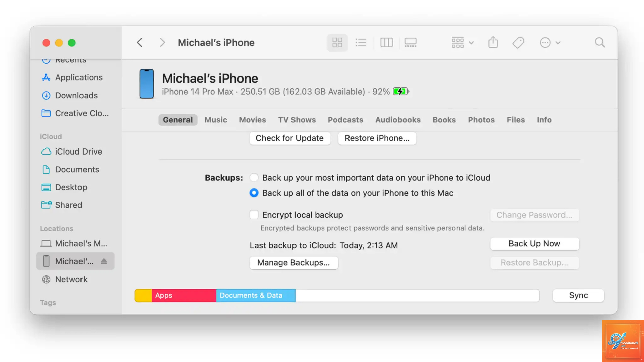Go back with the left chevron

click(140, 43)
